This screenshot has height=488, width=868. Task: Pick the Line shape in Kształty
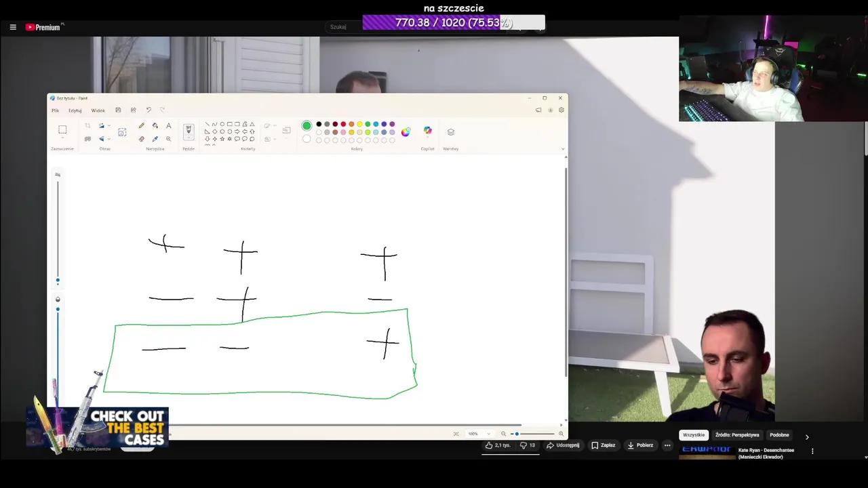pyautogui.click(x=207, y=124)
